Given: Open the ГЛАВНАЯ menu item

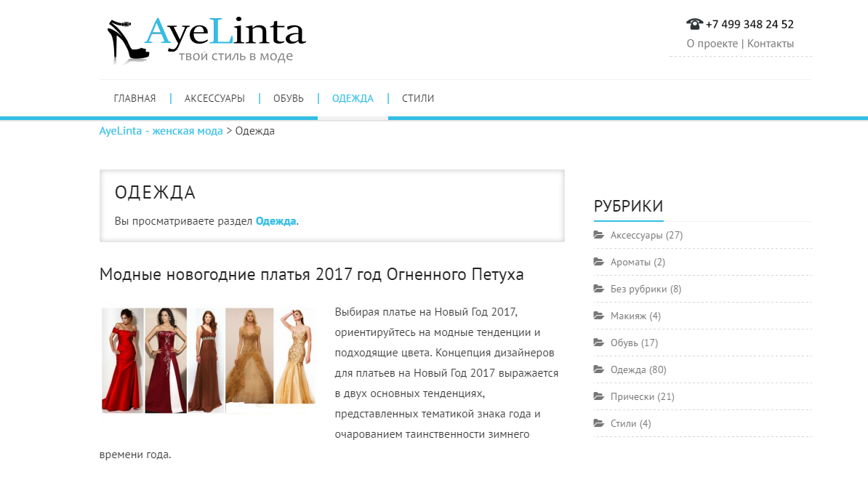Looking at the screenshot, I should [x=134, y=99].
